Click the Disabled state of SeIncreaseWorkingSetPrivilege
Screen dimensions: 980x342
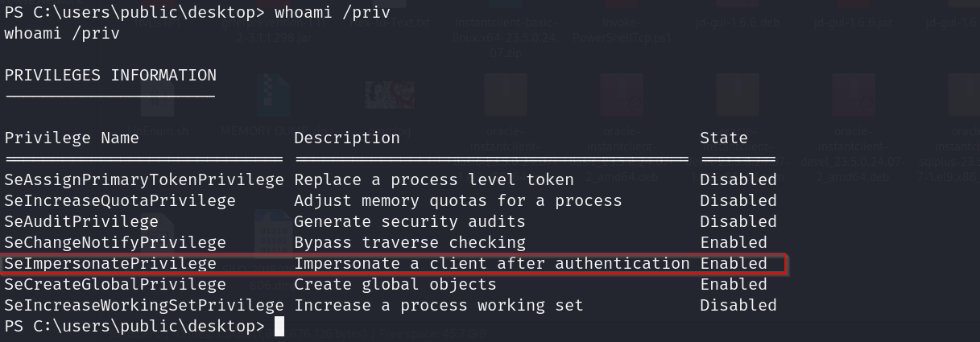click(738, 305)
